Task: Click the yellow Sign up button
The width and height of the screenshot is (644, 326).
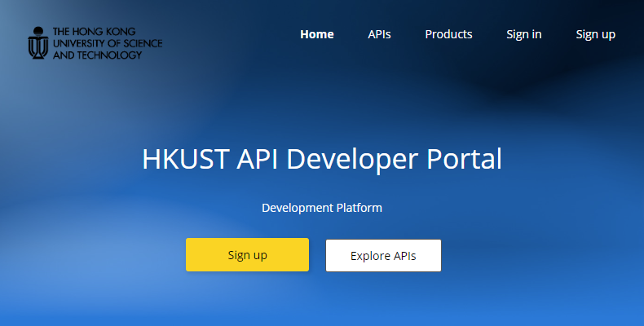Action: tap(247, 254)
